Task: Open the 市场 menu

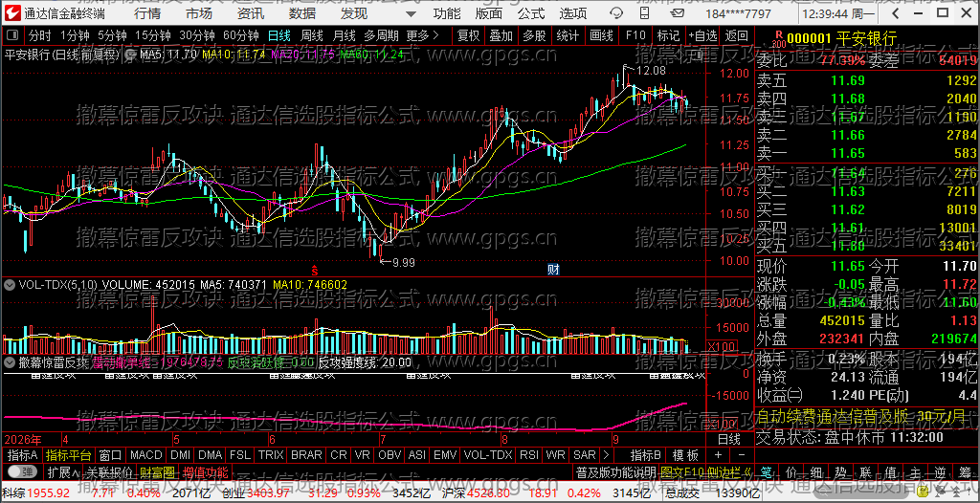Action: (x=199, y=13)
